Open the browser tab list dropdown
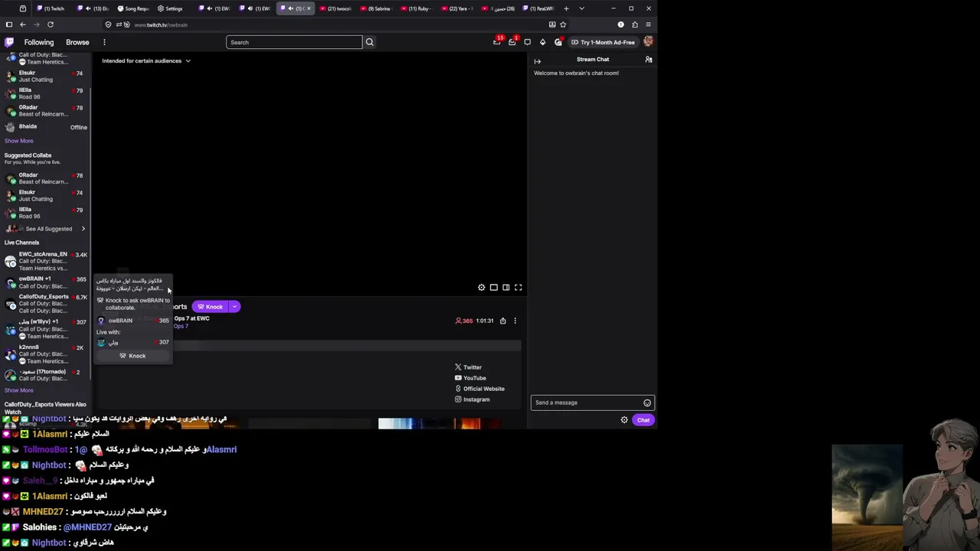 click(581, 8)
